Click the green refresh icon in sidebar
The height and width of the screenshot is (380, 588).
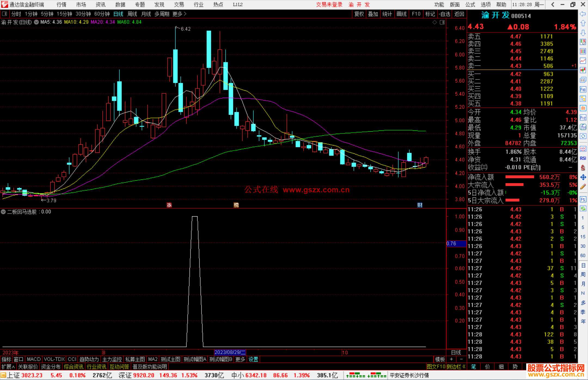583,209
